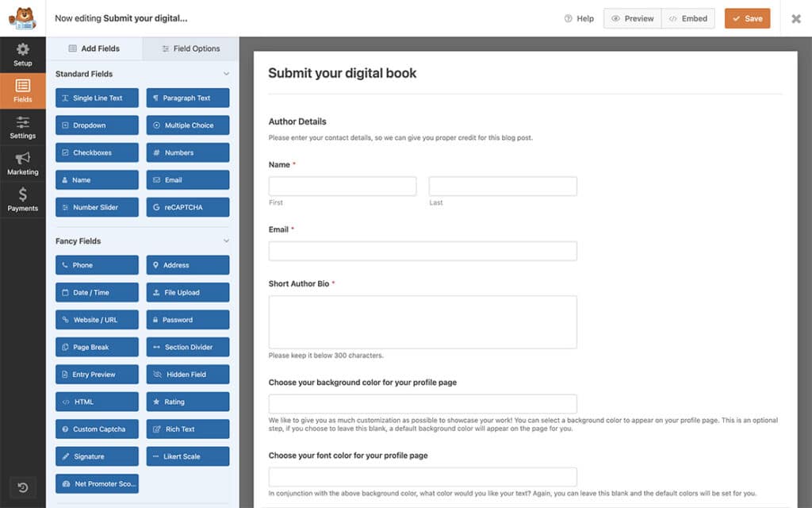
Task: Add a Checkboxes field
Action: pyautogui.click(x=97, y=152)
